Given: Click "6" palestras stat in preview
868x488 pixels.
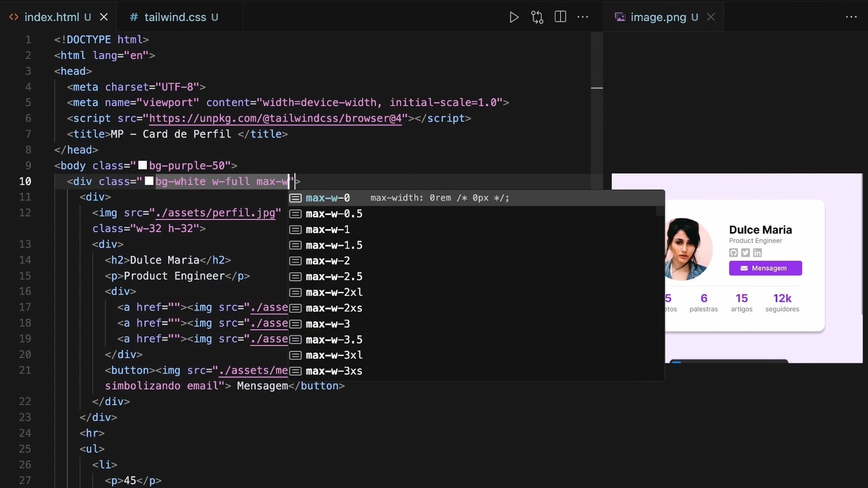Looking at the screenshot, I should tap(704, 298).
